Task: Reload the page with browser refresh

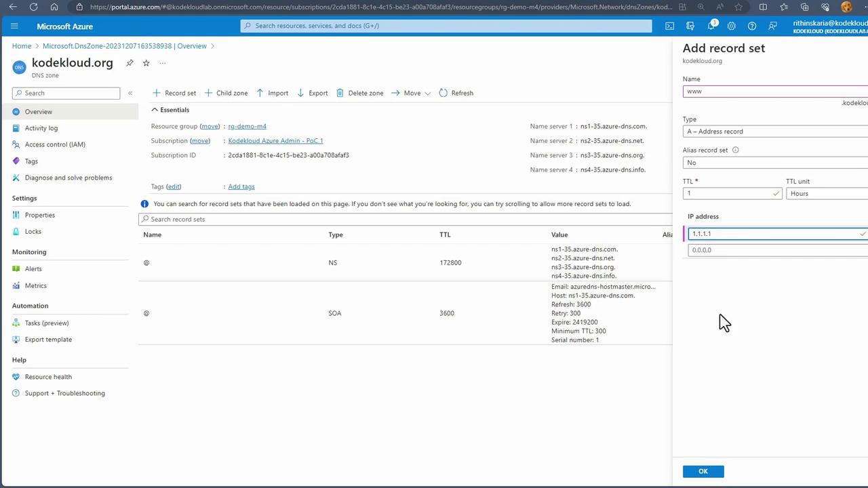Action: (x=34, y=7)
